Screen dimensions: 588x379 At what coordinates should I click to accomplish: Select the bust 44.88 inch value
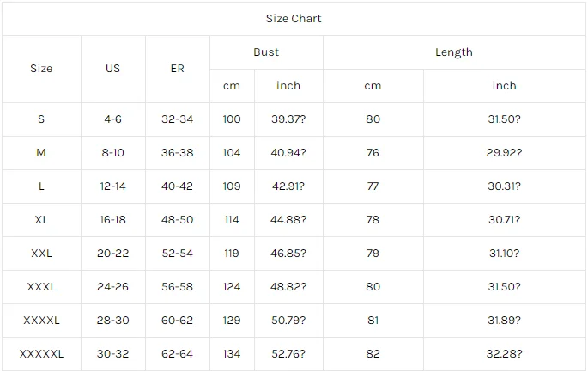coord(288,220)
